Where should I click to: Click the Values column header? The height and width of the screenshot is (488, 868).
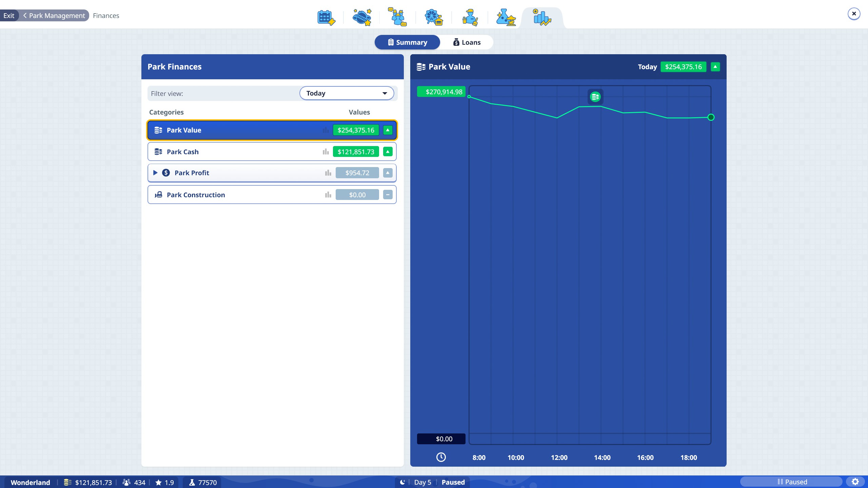point(359,112)
